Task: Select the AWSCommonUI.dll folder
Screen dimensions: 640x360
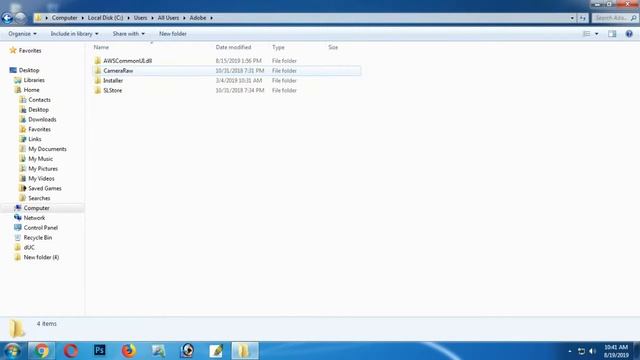Action: (127, 61)
